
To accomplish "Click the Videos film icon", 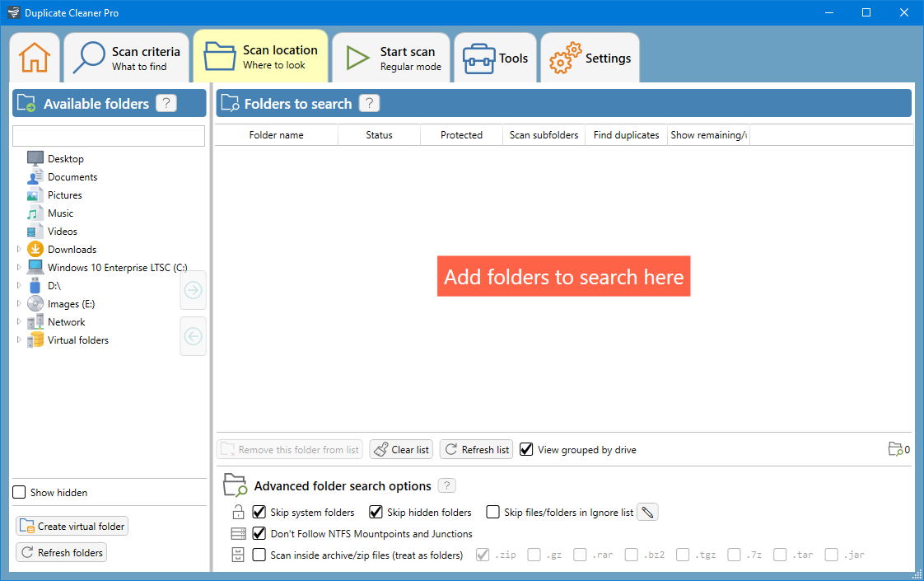I will (x=35, y=232).
